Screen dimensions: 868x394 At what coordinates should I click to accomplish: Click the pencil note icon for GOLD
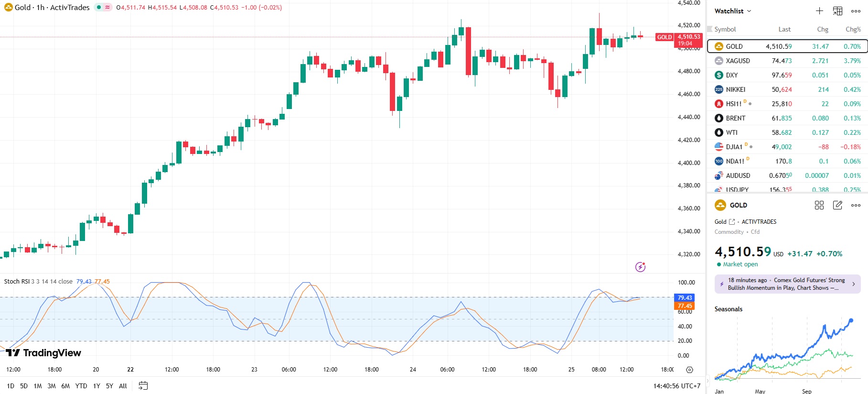tap(837, 205)
